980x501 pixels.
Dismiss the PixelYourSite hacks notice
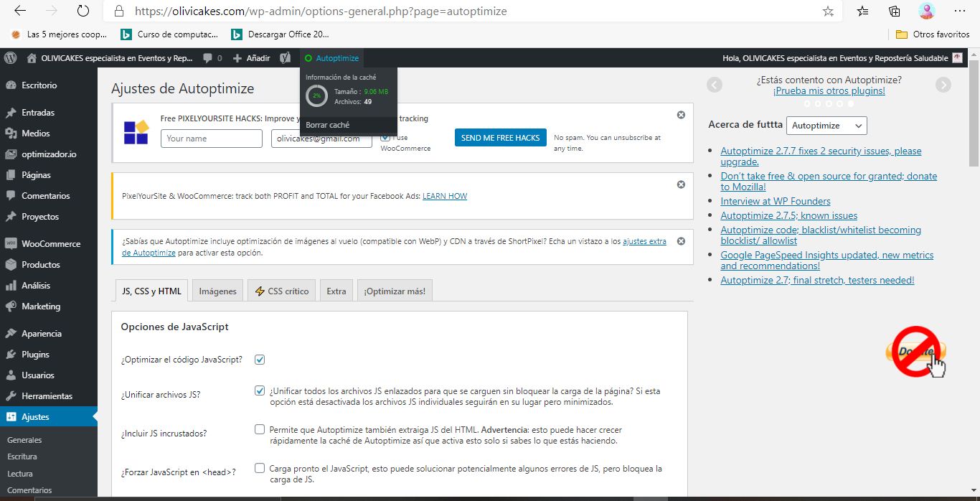tap(681, 115)
